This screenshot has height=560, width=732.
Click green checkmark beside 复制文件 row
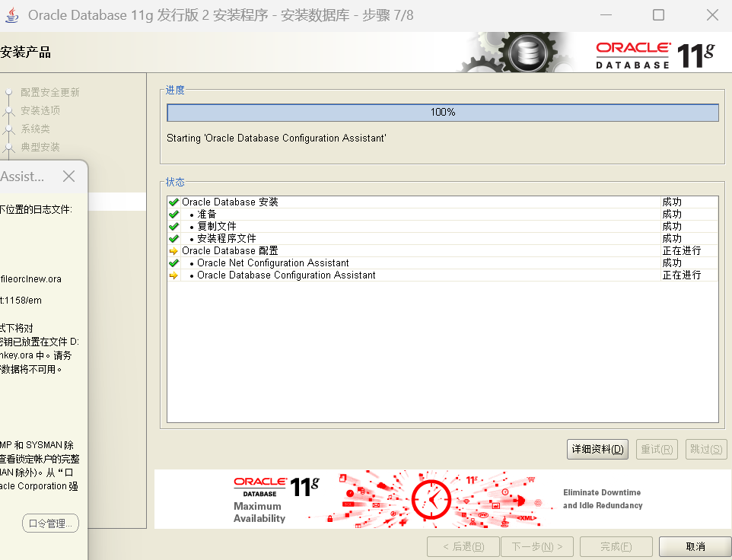(173, 226)
